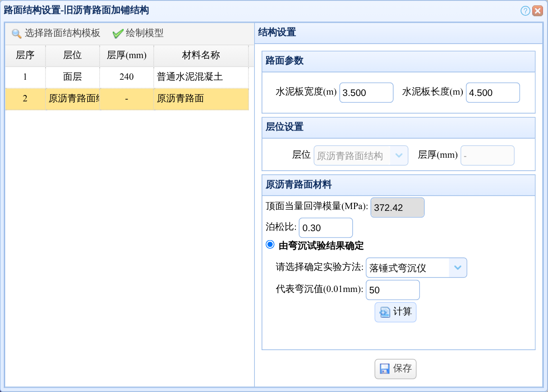Click the 保存 button
548x392 pixels.
pos(396,369)
